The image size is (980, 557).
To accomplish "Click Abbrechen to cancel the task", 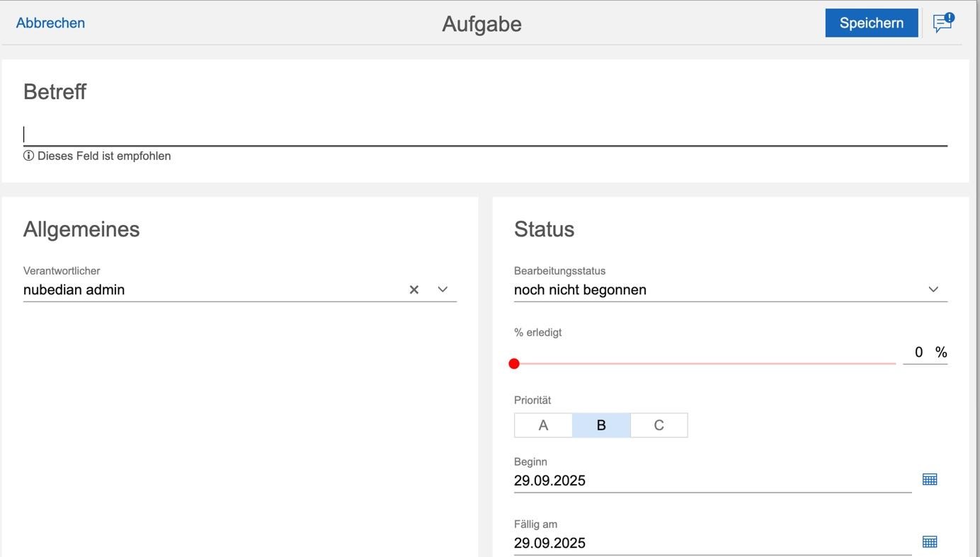I will coord(50,23).
